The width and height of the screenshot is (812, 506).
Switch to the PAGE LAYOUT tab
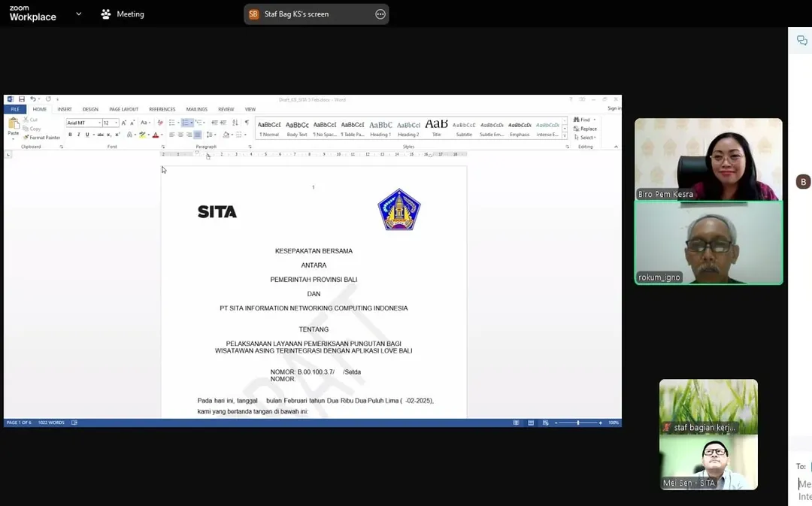coord(124,109)
